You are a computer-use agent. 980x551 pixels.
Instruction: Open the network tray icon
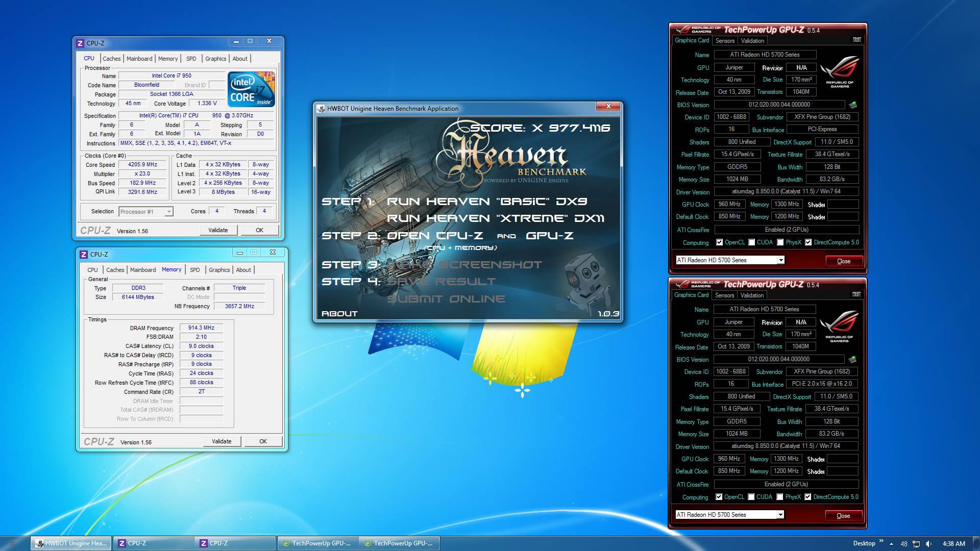pyautogui.click(x=916, y=544)
